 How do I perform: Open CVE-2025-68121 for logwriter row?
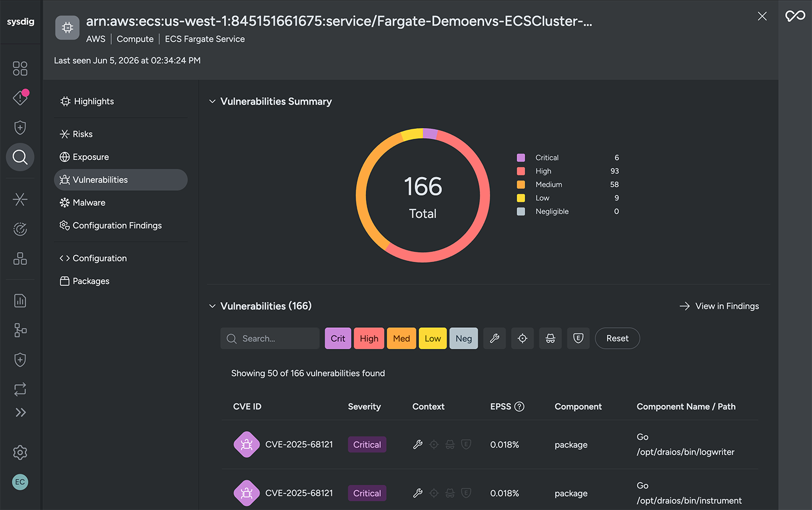[x=299, y=444]
